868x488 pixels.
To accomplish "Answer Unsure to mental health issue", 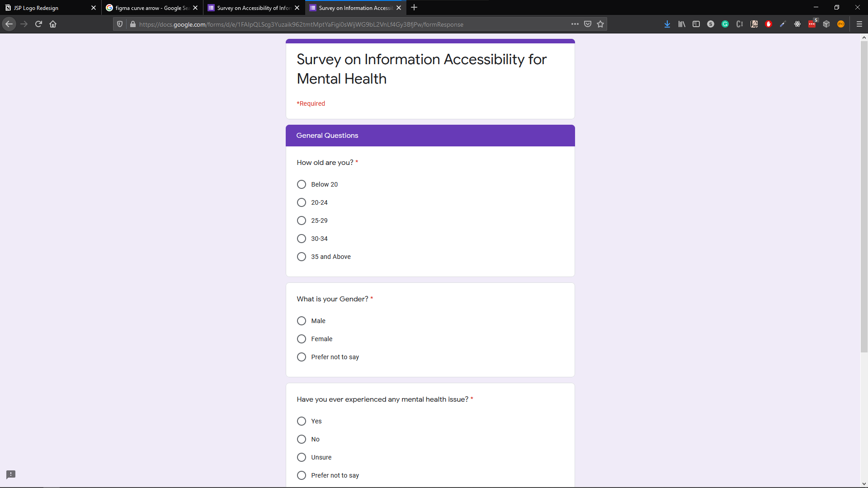I will (x=302, y=457).
